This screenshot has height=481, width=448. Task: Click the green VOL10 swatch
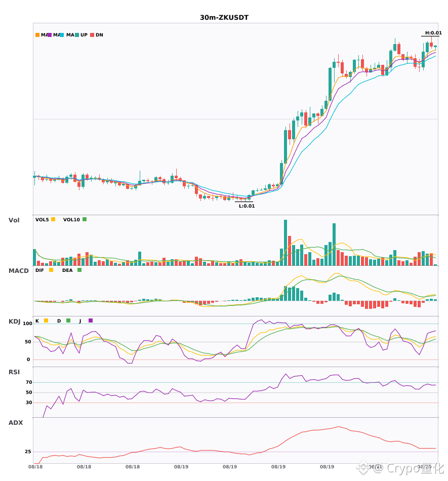(85, 219)
